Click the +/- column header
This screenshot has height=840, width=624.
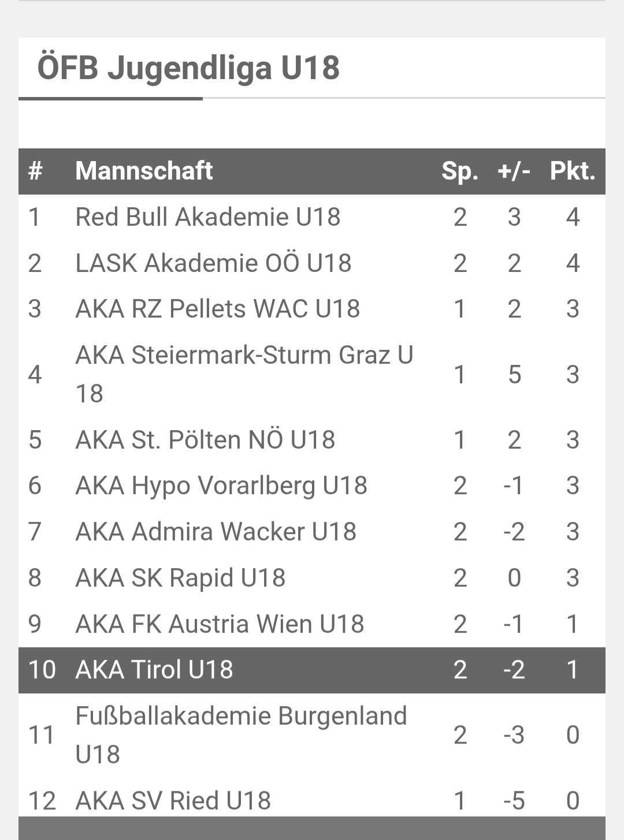[514, 171]
